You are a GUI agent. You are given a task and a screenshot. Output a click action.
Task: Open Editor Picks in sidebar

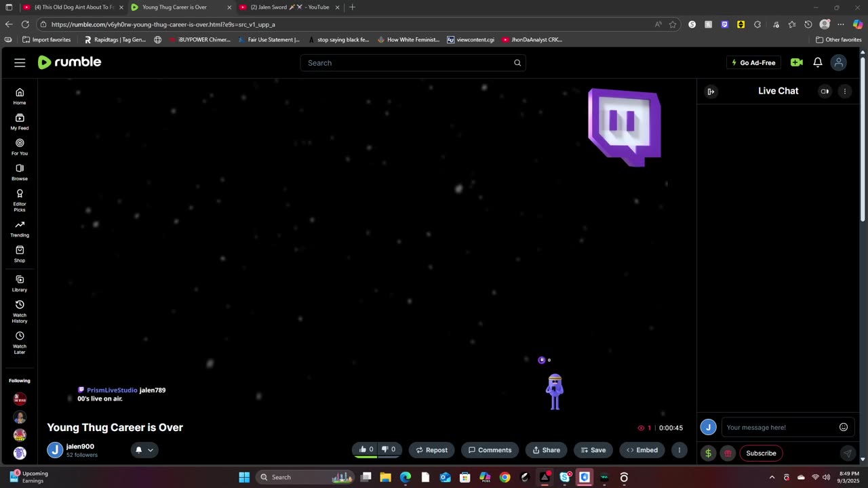click(20, 200)
